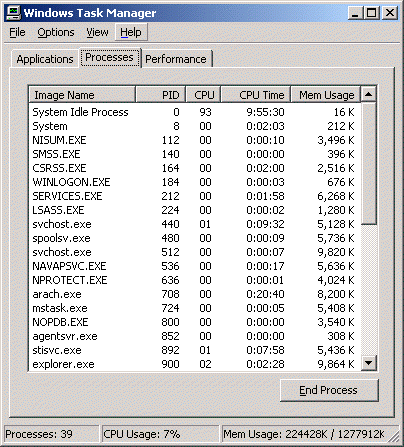404x447 pixels.
Task: Click the 9:55:30 CPU Time value
Action: coord(265,112)
